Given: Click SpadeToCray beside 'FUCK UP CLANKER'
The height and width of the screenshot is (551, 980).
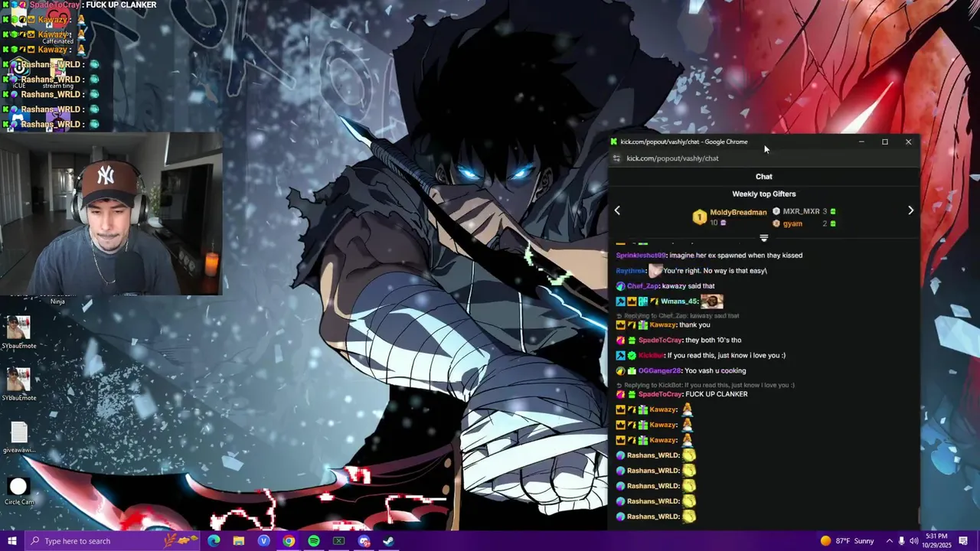Looking at the screenshot, I should 660,394.
